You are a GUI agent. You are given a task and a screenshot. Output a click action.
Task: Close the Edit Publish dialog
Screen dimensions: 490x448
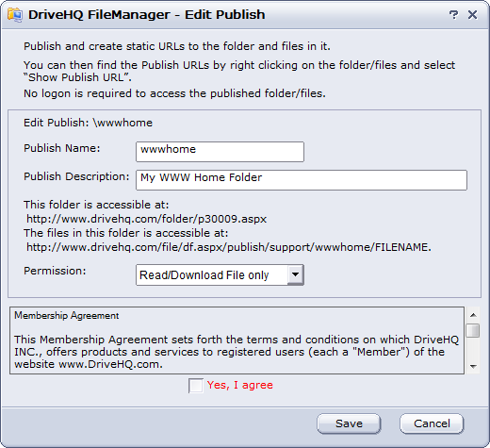[x=472, y=15]
